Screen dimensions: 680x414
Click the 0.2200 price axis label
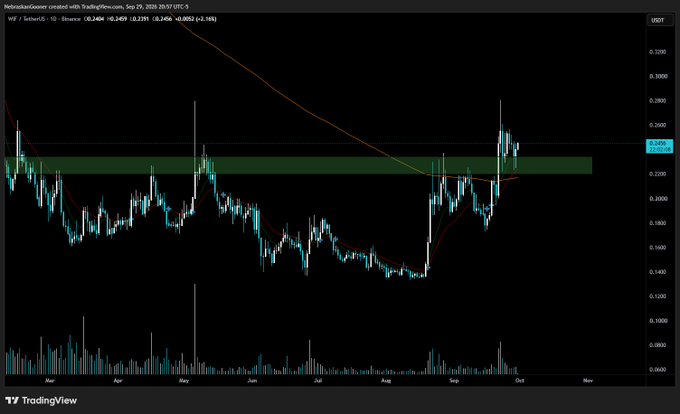[x=658, y=174]
